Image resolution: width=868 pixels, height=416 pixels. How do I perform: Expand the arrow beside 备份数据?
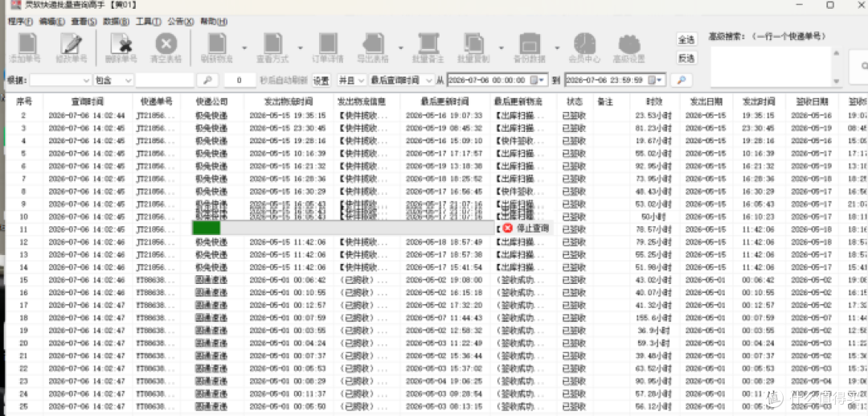pos(558,47)
